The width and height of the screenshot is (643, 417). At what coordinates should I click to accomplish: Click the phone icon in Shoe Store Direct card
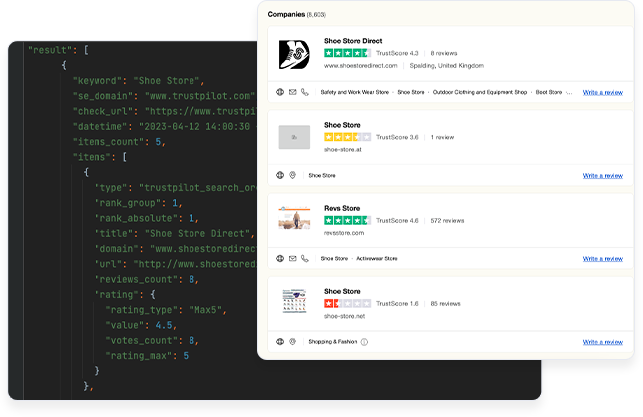click(x=305, y=92)
